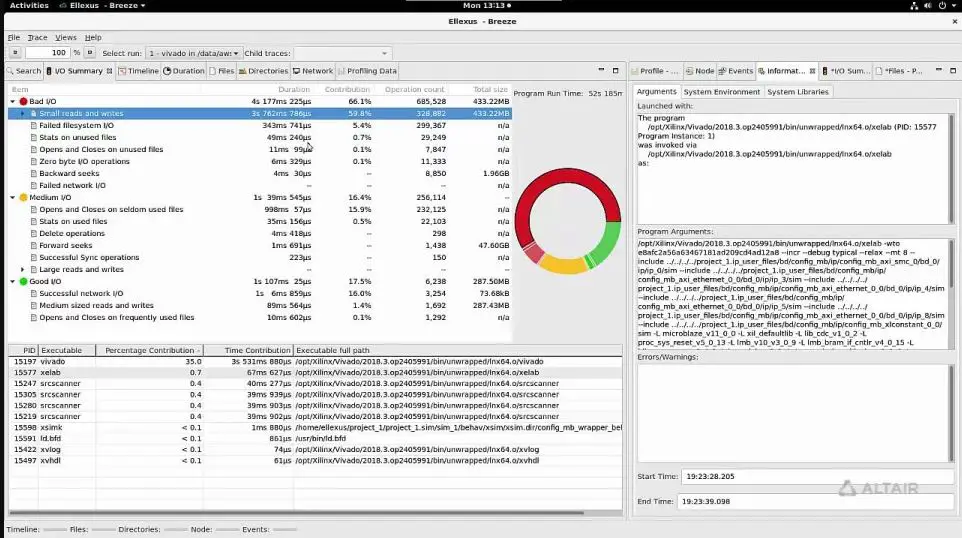
Task: Close the Information tab
Action: (x=812, y=71)
